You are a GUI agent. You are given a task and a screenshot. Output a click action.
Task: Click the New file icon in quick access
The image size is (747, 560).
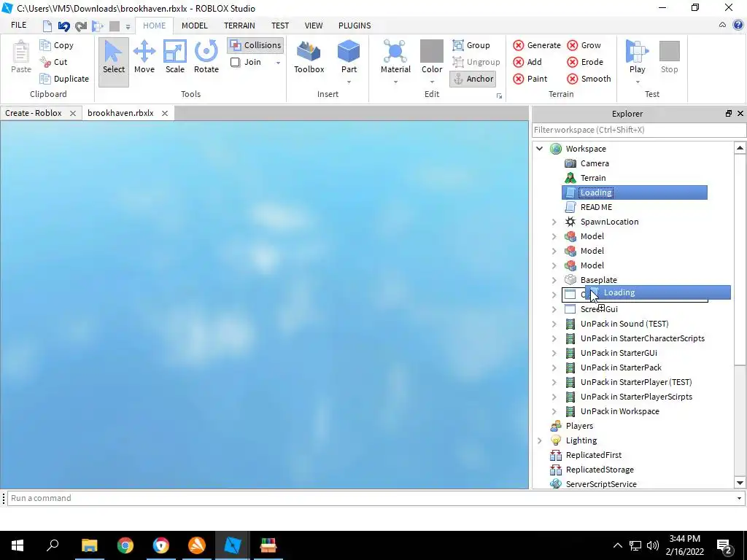pos(47,26)
